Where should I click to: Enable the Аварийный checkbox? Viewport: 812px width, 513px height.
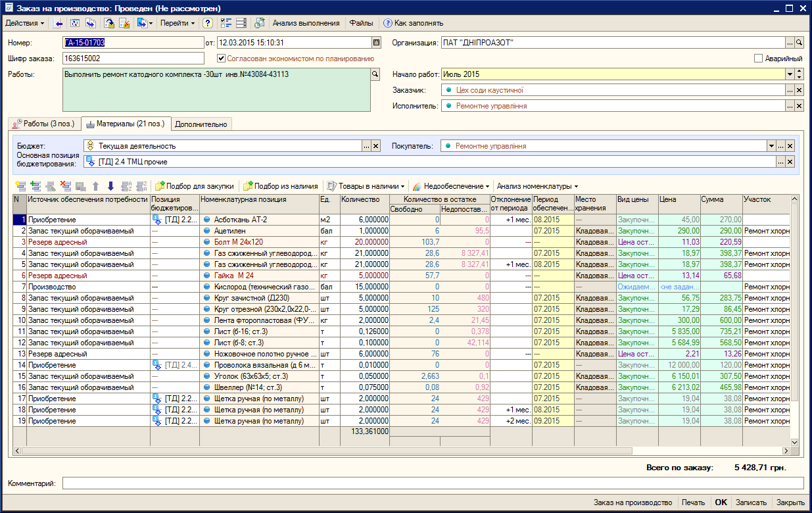[x=758, y=59]
